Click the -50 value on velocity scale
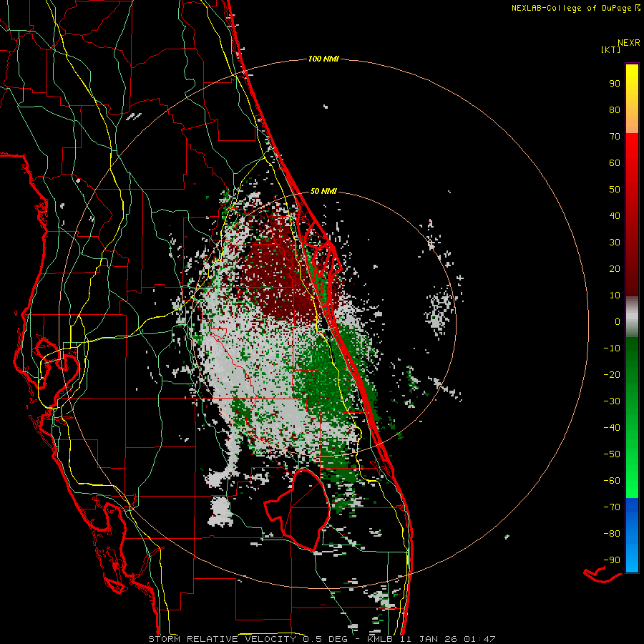 pos(612,454)
